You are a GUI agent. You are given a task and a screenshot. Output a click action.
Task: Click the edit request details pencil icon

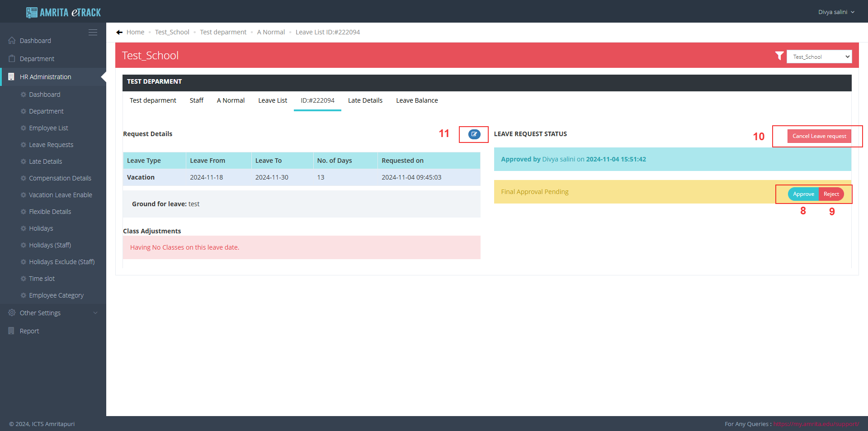click(x=474, y=134)
